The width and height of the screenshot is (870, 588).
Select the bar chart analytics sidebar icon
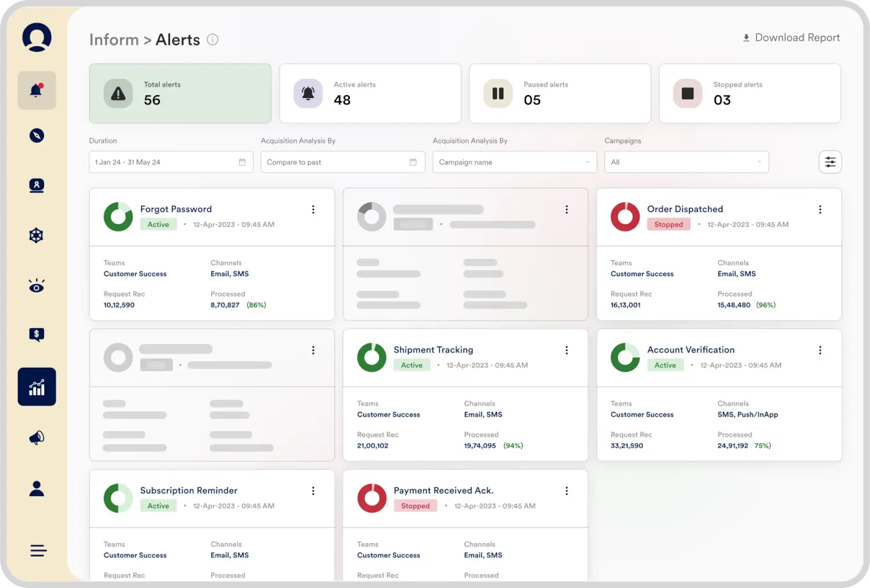37,387
